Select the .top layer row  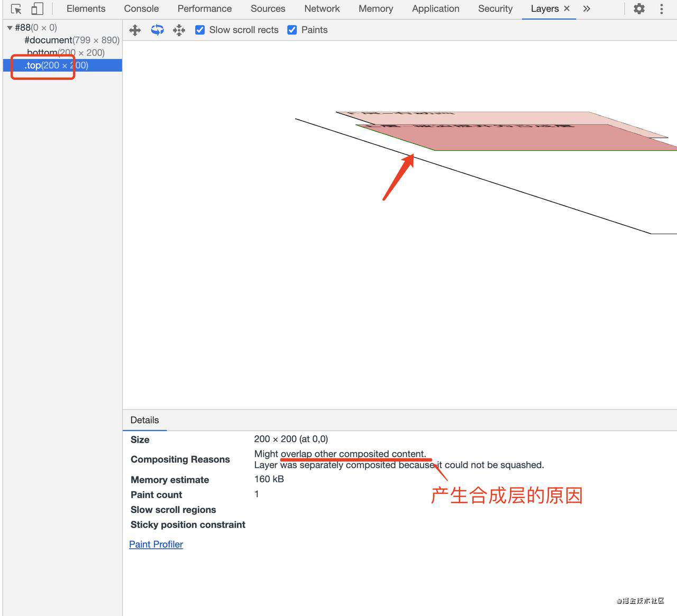pyautogui.click(x=62, y=66)
